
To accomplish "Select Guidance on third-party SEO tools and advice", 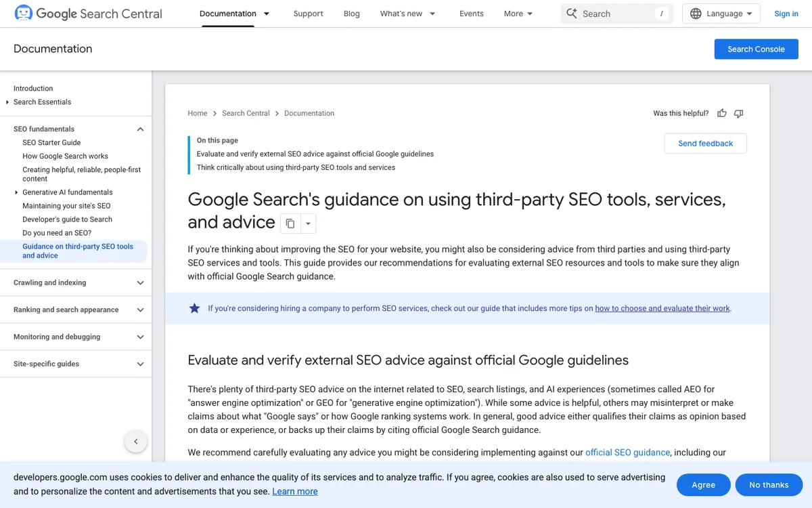I will pos(78,251).
